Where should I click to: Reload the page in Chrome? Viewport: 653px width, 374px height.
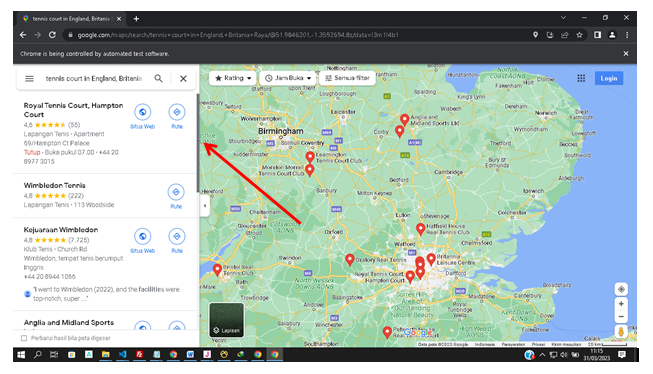pyautogui.click(x=52, y=35)
